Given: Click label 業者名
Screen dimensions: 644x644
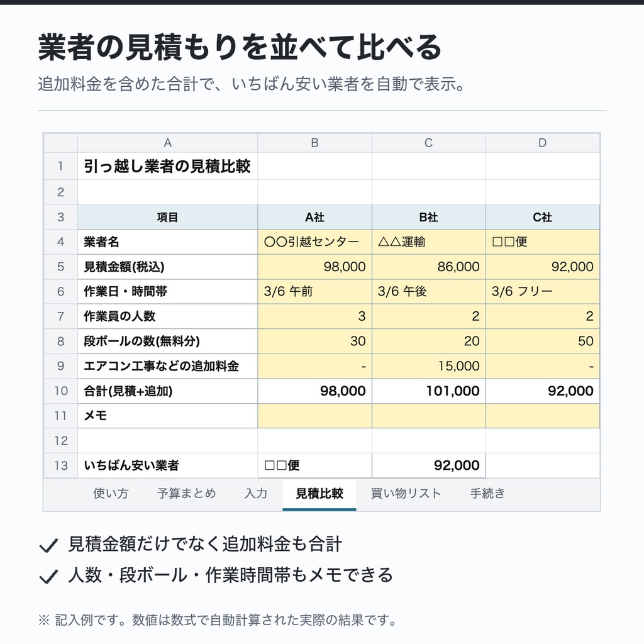Looking at the screenshot, I should click(x=101, y=242).
